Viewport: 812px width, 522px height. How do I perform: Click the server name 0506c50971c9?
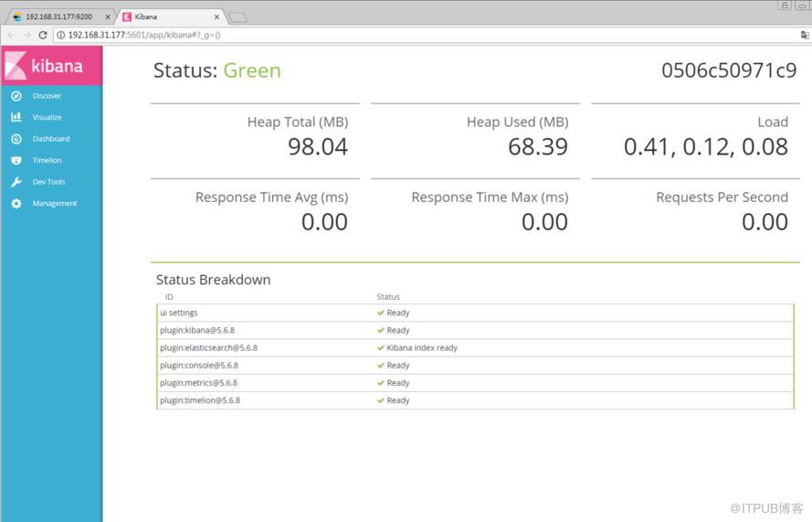coord(729,70)
